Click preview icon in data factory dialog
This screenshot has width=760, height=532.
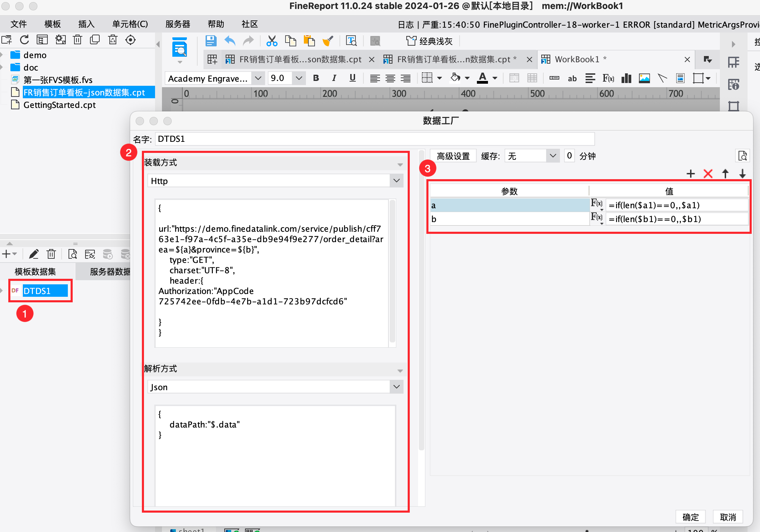(742, 156)
